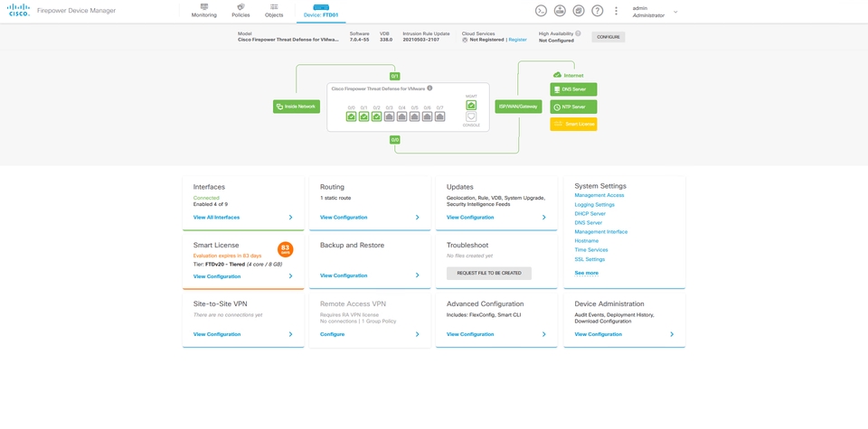Click the green 0/0 connection label
This screenshot has height=429, width=868.
click(x=395, y=140)
